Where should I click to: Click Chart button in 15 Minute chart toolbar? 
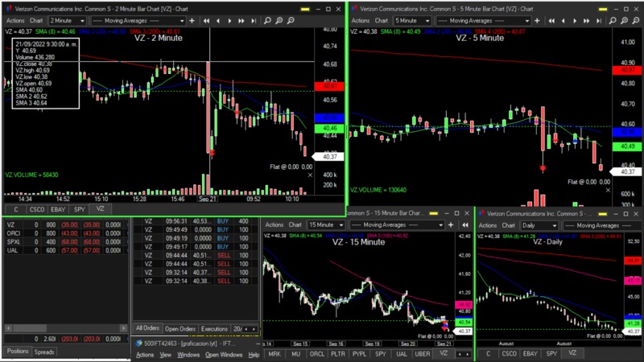[x=295, y=225]
